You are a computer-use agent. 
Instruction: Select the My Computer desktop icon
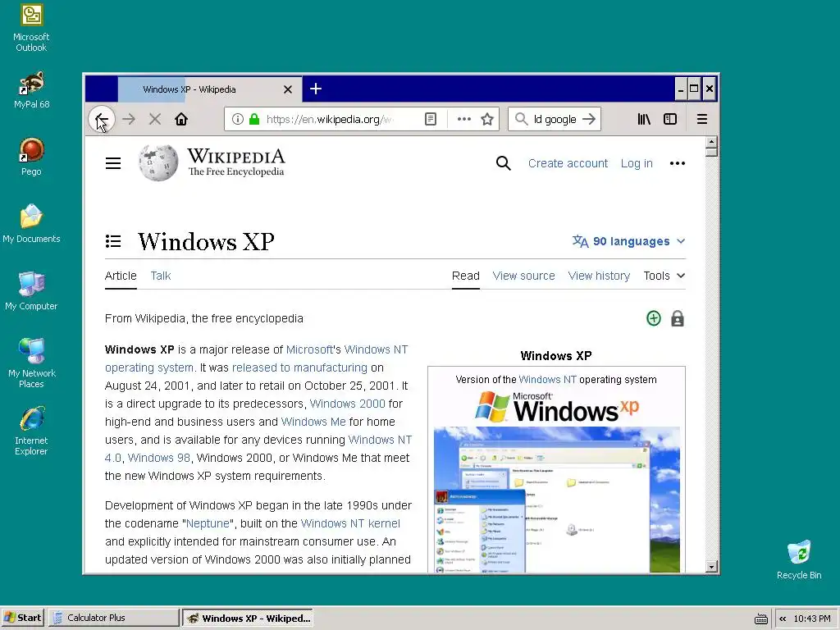click(32, 291)
